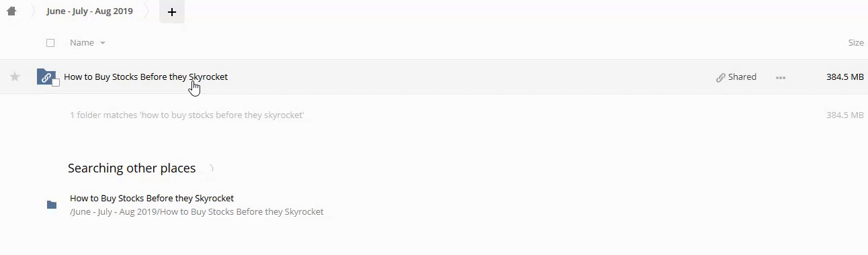This screenshot has height=255, width=868.
Task: Open the three-dots more actions menu
Action: tap(781, 78)
